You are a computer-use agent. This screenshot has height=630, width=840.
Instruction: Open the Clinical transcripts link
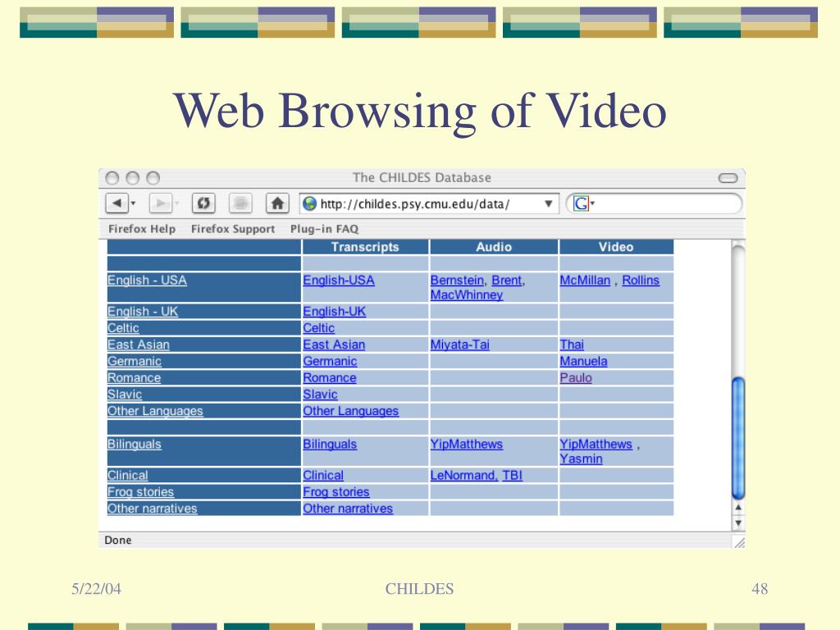pyautogui.click(x=323, y=475)
